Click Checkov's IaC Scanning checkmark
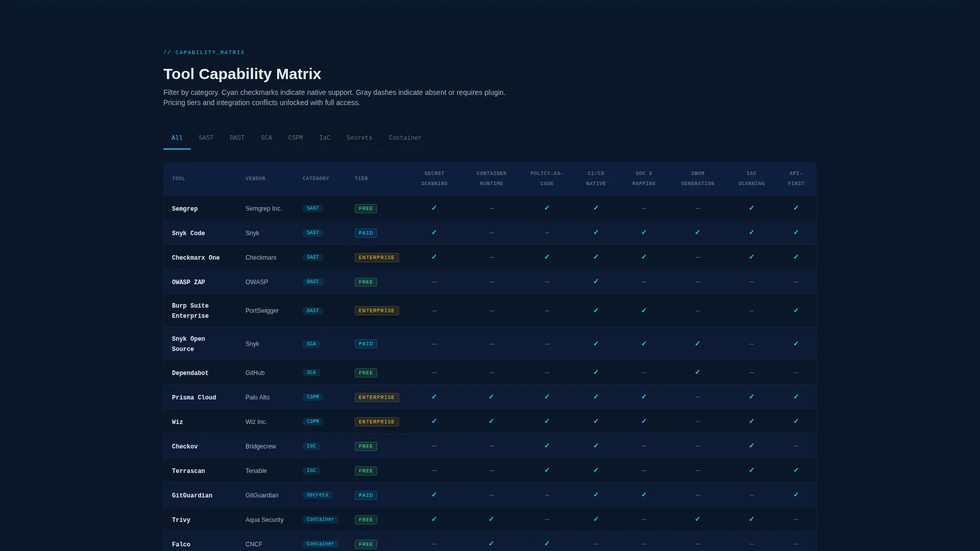The image size is (980, 551). 752,446
